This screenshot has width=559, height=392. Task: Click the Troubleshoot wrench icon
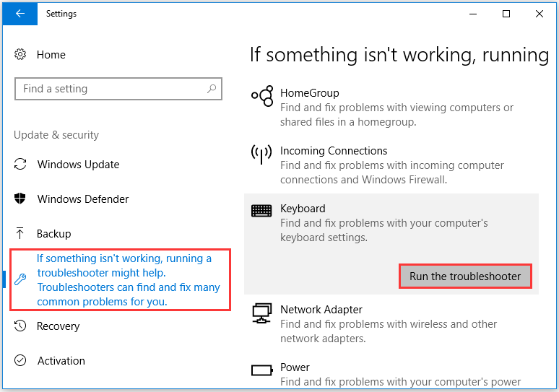[x=20, y=279]
